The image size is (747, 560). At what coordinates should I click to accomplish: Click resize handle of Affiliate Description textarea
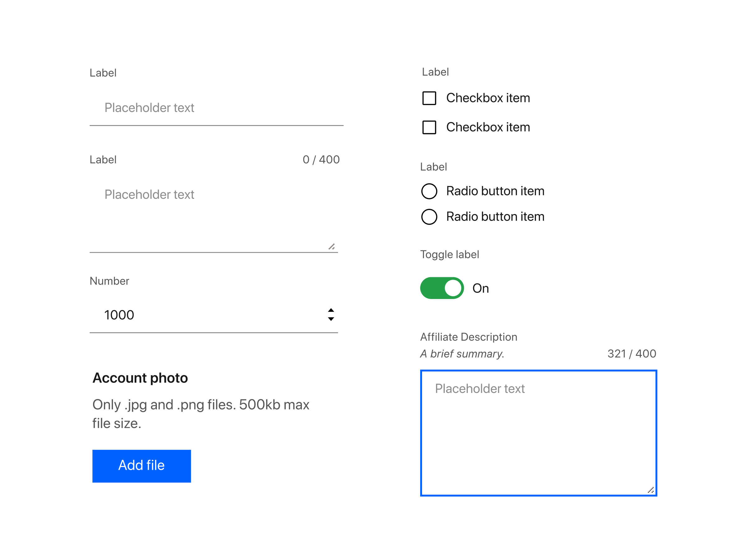click(651, 490)
